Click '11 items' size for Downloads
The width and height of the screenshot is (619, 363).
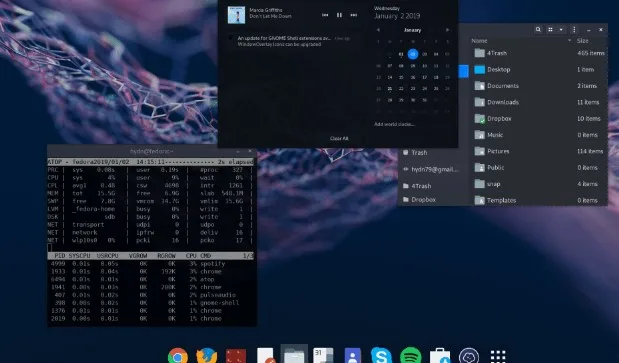(x=588, y=102)
